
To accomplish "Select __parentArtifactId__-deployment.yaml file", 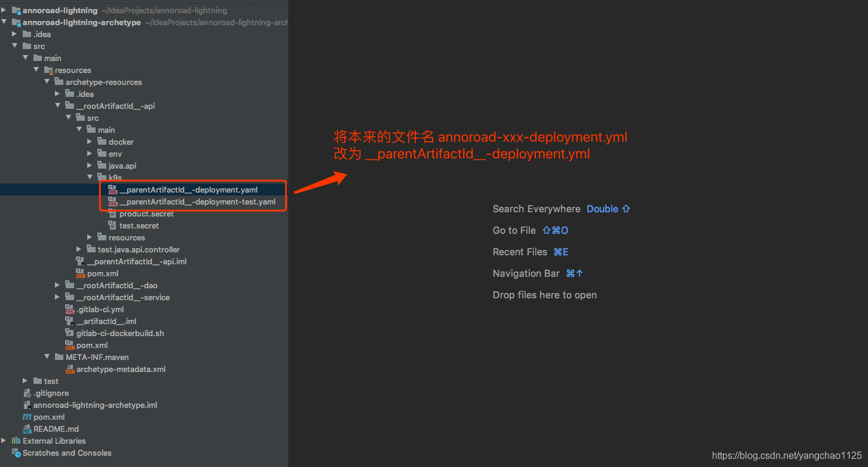I will pos(188,190).
